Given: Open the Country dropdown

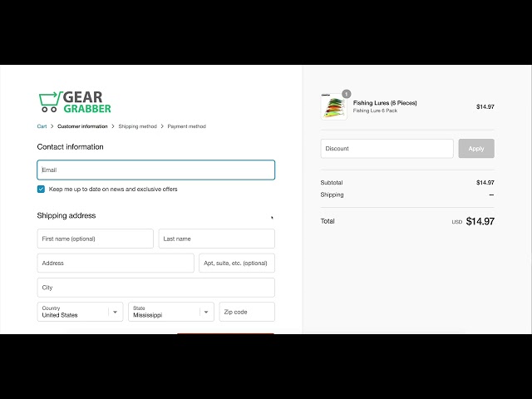Looking at the screenshot, I should (80, 312).
